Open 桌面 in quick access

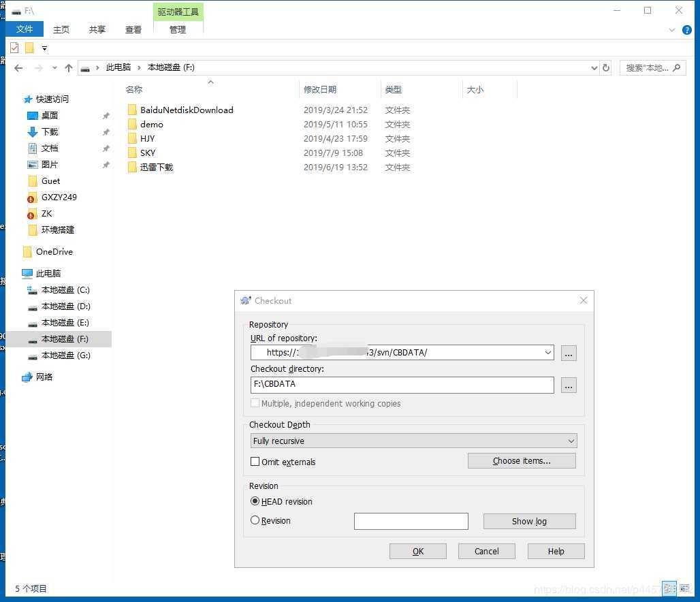50,116
